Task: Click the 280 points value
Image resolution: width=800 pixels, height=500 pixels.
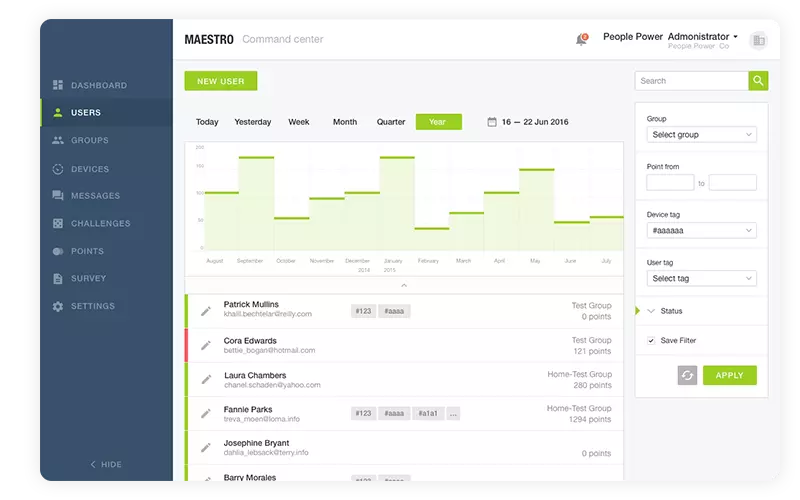Action: coord(592,385)
